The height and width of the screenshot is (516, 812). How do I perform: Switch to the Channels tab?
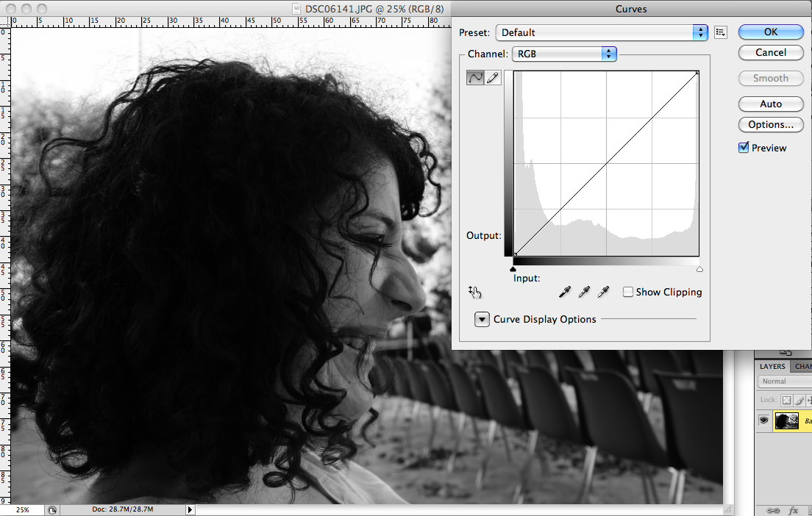pyautogui.click(x=802, y=366)
